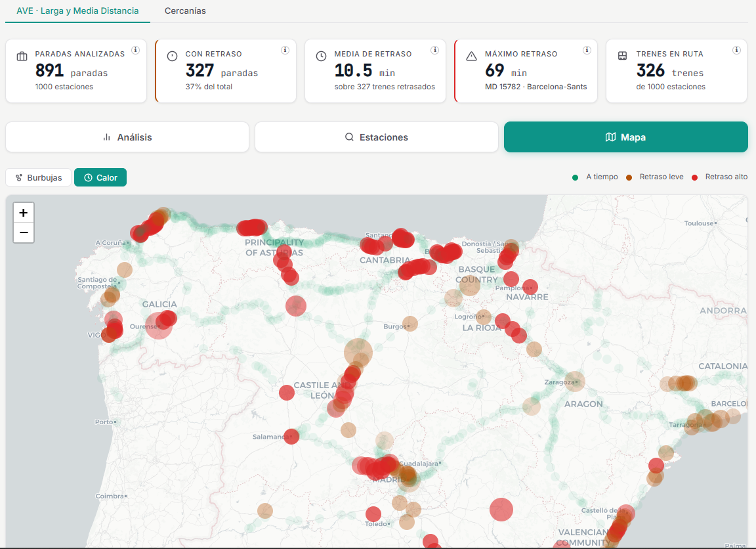Click the clock icon beside Media de Retraso
This screenshot has height=549, width=756.
coord(321,56)
